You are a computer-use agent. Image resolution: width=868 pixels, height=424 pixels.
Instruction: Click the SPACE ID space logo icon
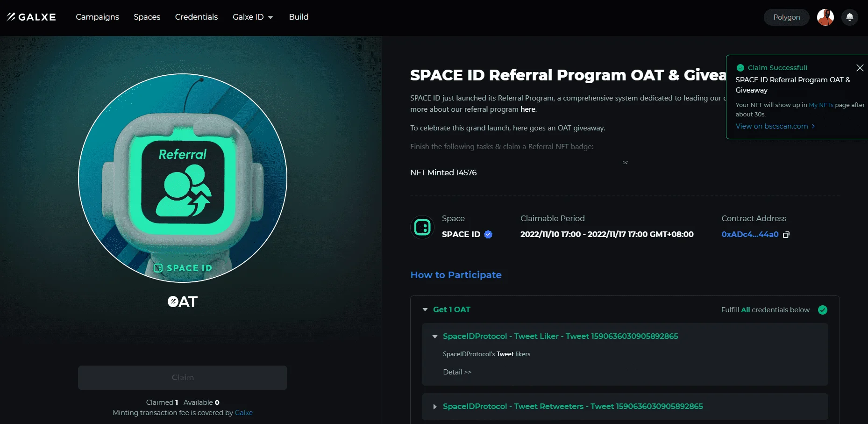tap(422, 228)
